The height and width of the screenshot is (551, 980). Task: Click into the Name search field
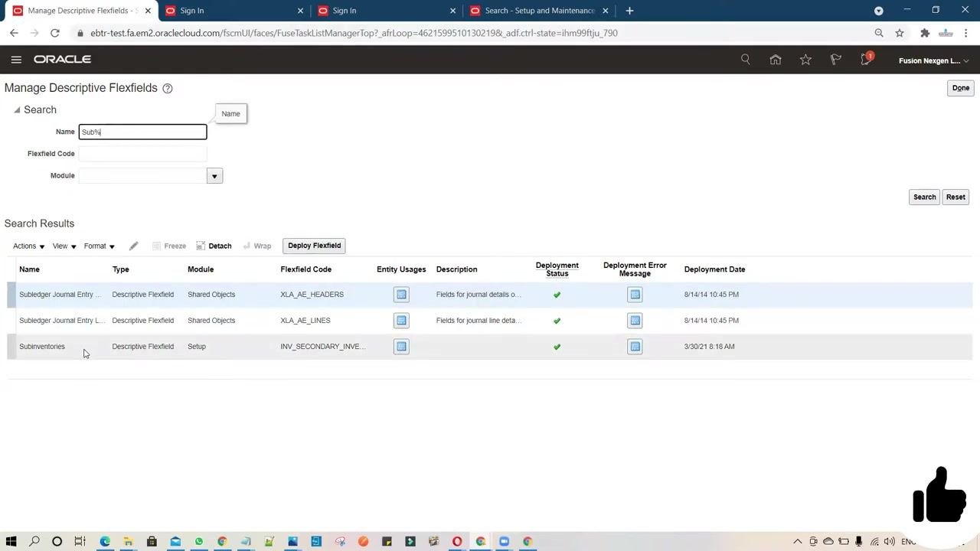coord(142,132)
